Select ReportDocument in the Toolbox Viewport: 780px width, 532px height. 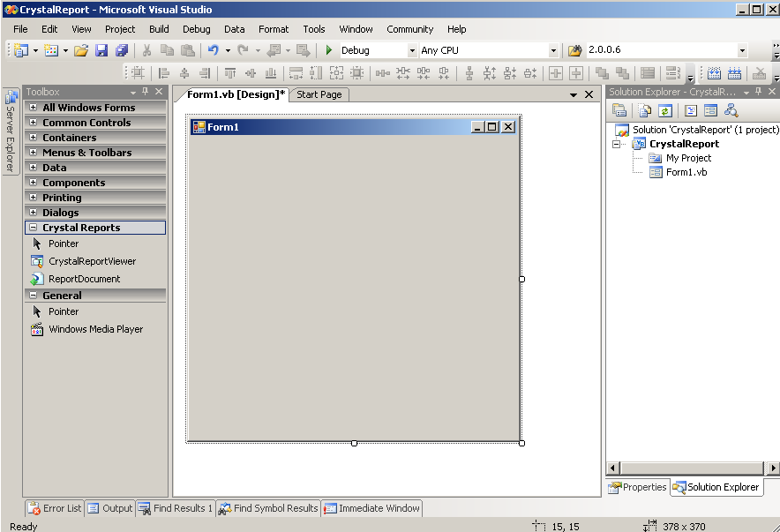point(84,279)
